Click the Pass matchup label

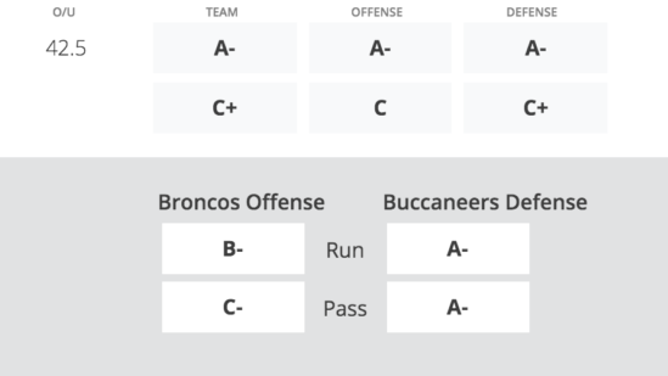pyautogui.click(x=345, y=309)
